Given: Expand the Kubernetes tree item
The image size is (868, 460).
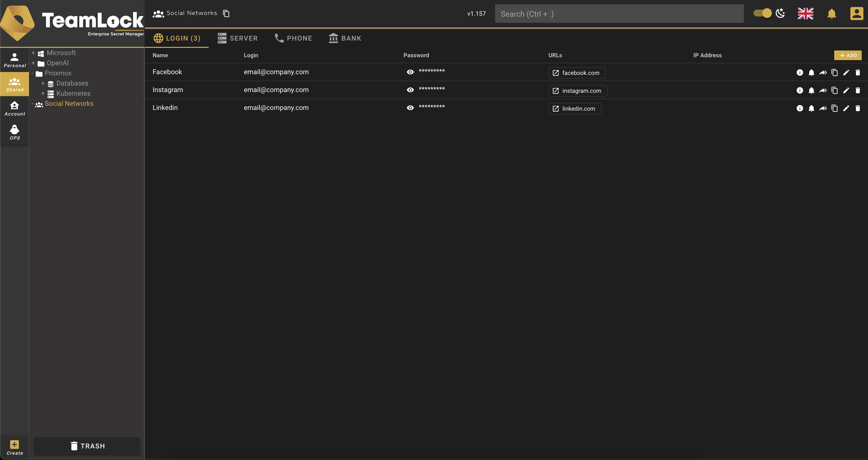Looking at the screenshot, I should 43,93.
